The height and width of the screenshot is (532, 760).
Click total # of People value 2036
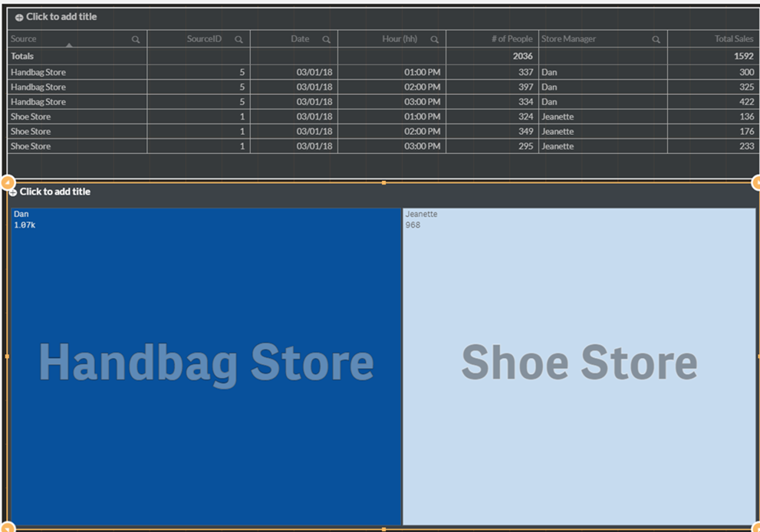pos(522,56)
